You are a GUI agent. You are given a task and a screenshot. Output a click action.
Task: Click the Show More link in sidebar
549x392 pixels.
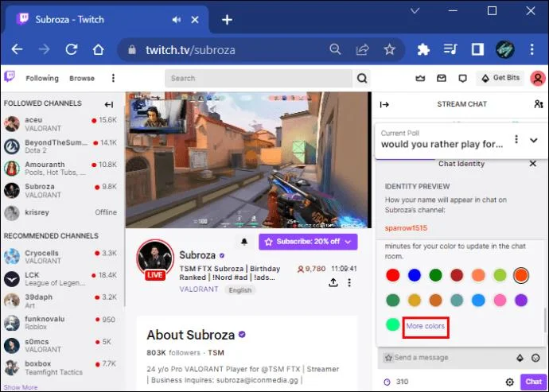click(21, 387)
